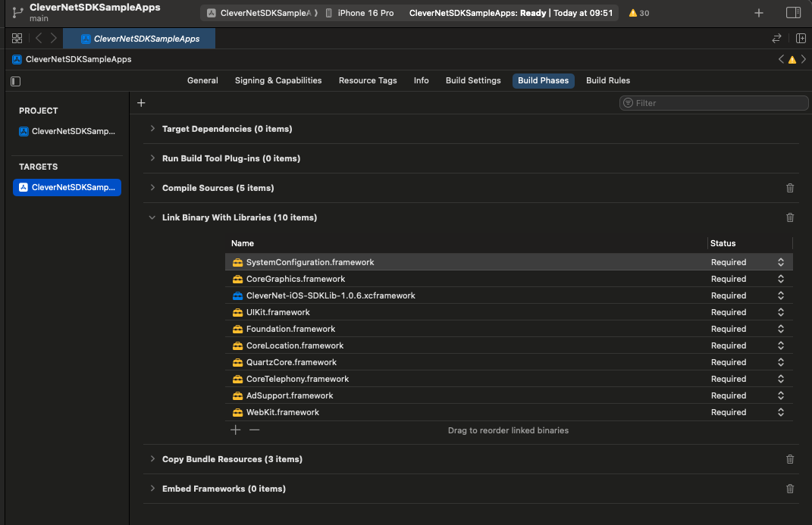The width and height of the screenshot is (812, 525).
Task: Switch to the General tab
Action: click(x=202, y=81)
